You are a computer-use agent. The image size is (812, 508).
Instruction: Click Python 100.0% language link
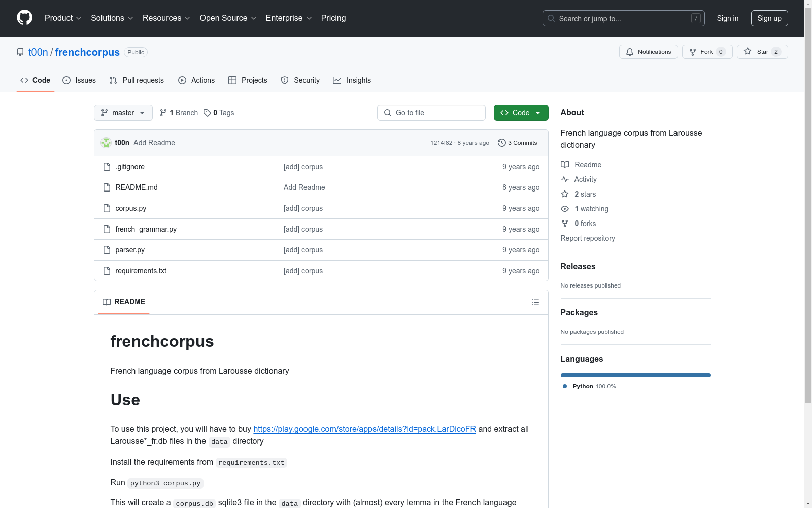[x=589, y=386]
